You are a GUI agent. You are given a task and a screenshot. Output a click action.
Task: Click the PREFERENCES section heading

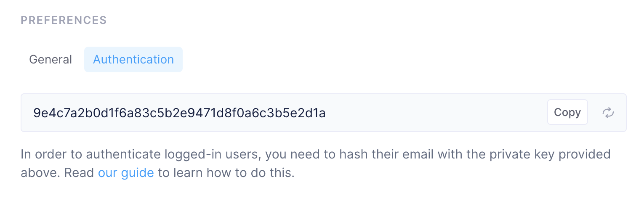pyautogui.click(x=64, y=20)
